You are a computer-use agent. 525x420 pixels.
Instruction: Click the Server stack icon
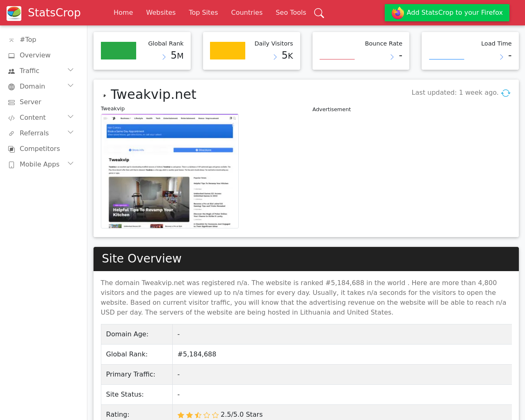[x=11, y=102]
